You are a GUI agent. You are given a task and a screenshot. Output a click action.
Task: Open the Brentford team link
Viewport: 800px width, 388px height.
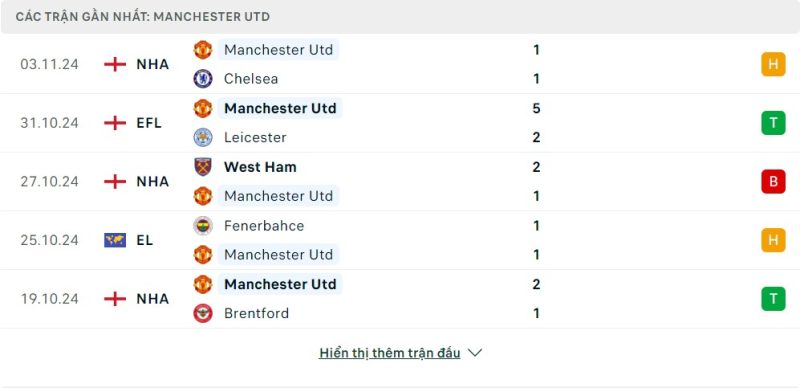pos(256,313)
